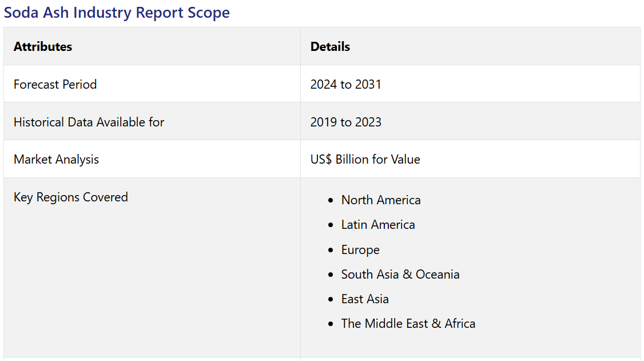Select the Details column header
Image resolution: width=644 pixels, height=361 pixels.
coord(330,47)
